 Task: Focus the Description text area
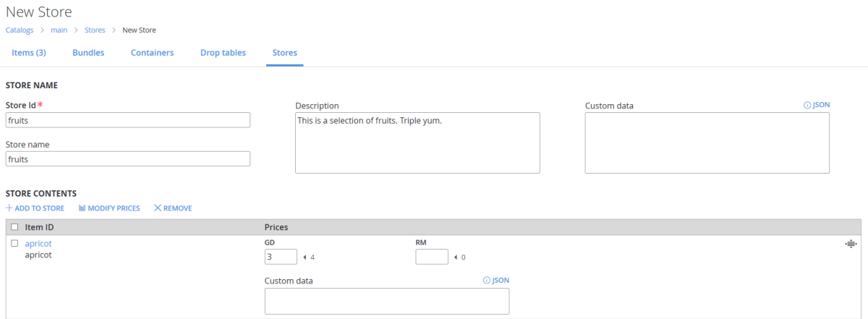pos(417,143)
